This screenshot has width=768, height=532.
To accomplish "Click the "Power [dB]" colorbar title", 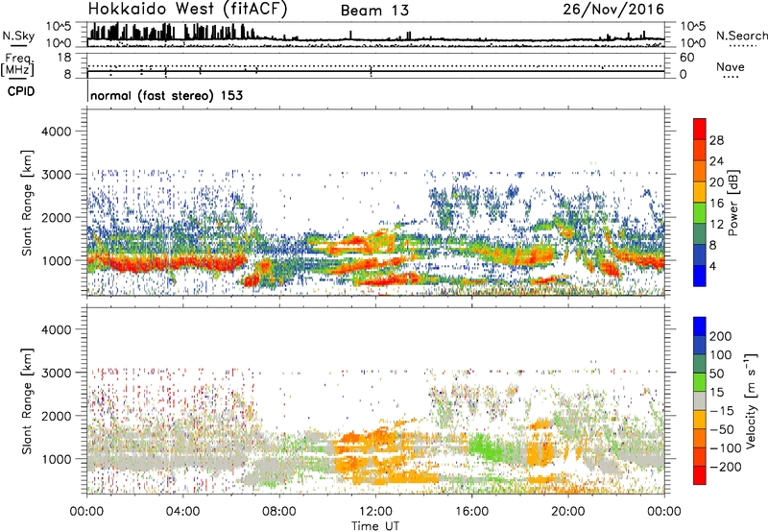I will tap(732, 203).
